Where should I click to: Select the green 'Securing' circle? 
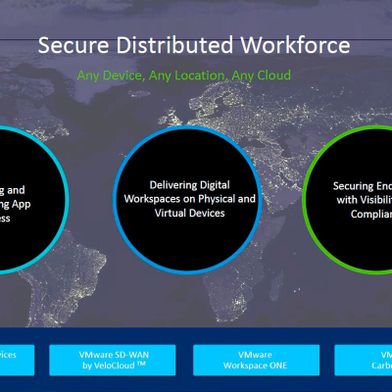pyautogui.click(x=347, y=199)
